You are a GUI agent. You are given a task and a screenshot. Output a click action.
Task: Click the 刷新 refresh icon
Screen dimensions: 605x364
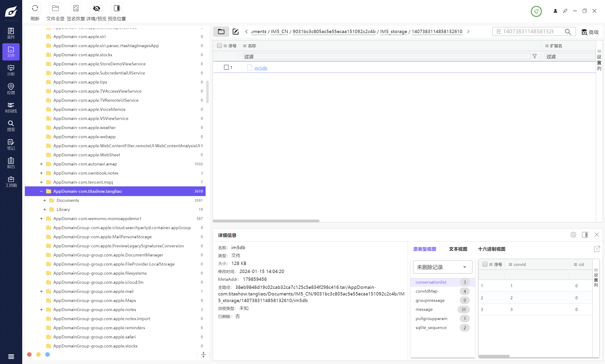(x=35, y=8)
